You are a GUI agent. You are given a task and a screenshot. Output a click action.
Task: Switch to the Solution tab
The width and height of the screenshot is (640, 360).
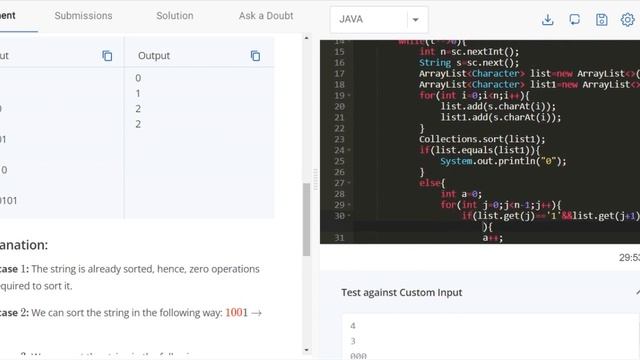point(175,16)
